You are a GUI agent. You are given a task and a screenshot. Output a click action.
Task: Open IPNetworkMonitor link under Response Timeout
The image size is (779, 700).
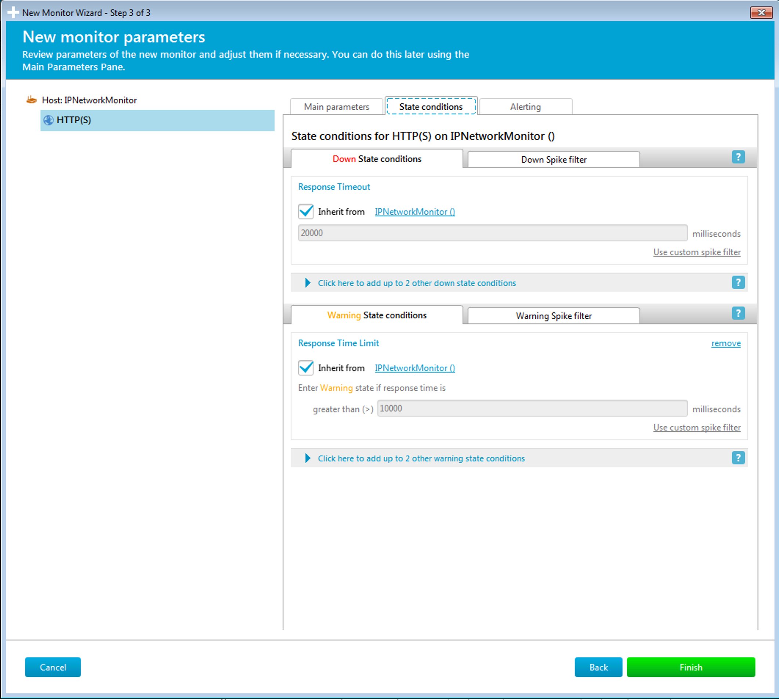point(415,212)
